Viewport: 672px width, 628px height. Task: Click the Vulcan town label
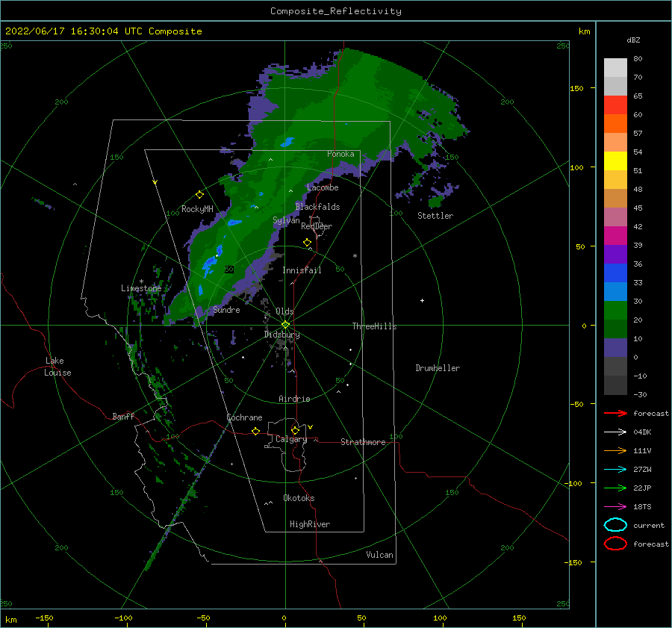(x=380, y=555)
